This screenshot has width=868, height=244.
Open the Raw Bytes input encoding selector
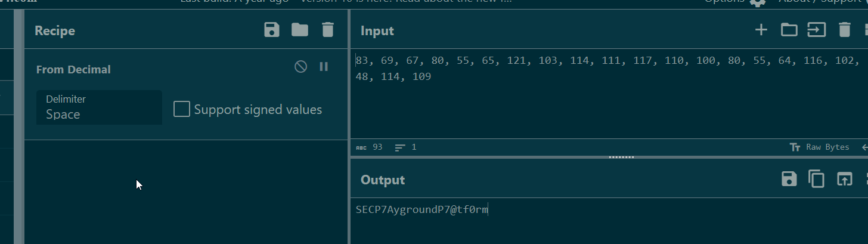[820, 147]
